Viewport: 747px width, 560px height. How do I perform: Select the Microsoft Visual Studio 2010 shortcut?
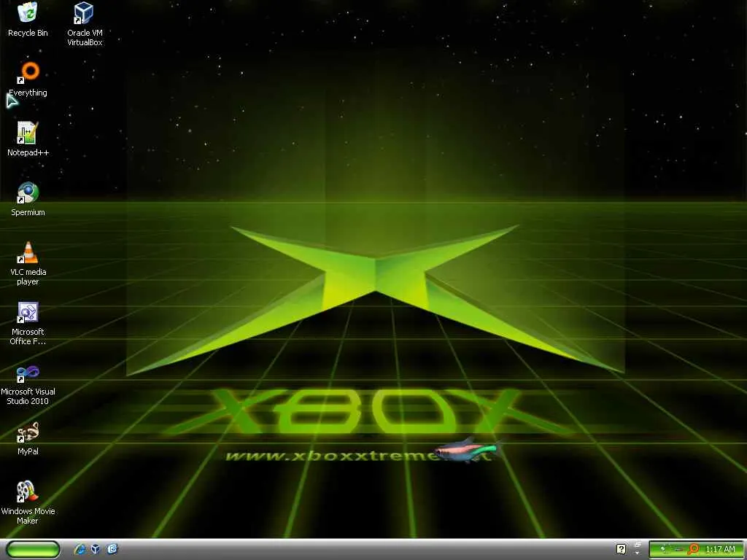28,384
